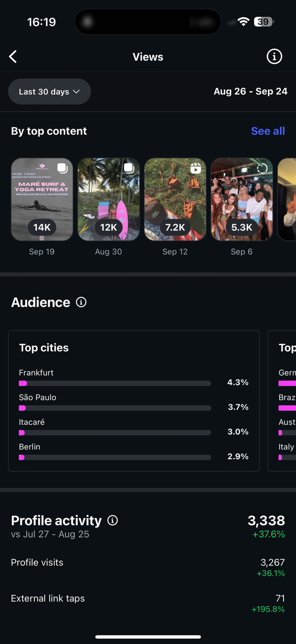Open the Sep 12 bikini reel thumbnail
296x644 pixels.
(175, 199)
